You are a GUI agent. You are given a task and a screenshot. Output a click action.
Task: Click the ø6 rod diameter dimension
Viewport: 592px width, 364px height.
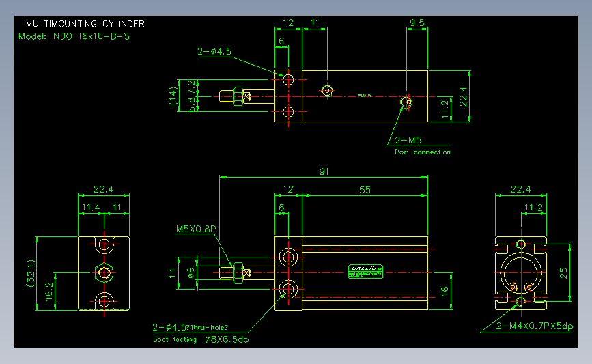tap(191, 272)
